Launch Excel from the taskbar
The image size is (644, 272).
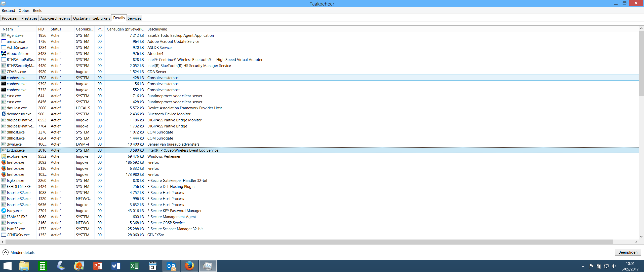pyautogui.click(x=134, y=266)
